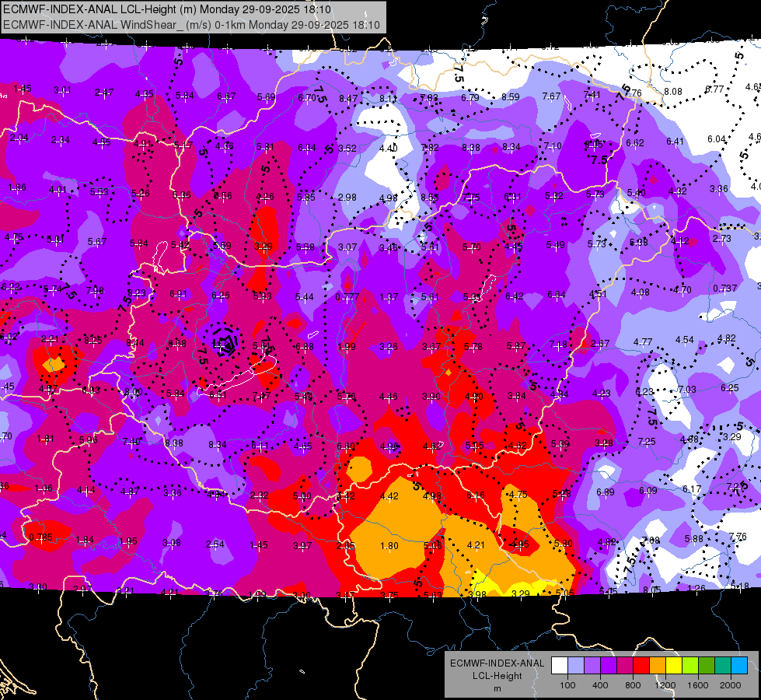
Task: Select the grid value '7.67'
Action: coord(551,96)
